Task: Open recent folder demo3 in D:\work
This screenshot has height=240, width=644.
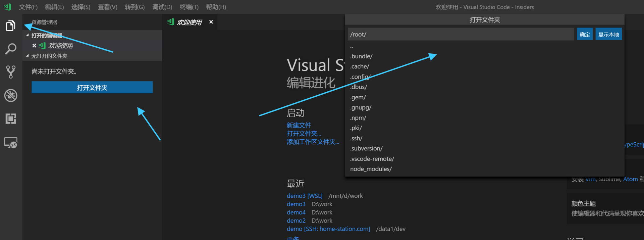Action: [x=296, y=204]
